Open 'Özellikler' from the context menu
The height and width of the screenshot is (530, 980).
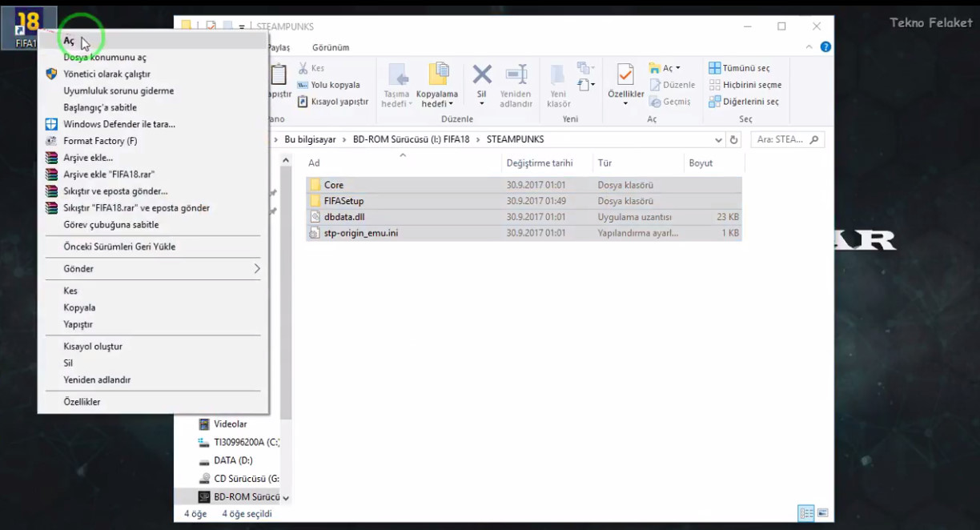pyautogui.click(x=153, y=402)
